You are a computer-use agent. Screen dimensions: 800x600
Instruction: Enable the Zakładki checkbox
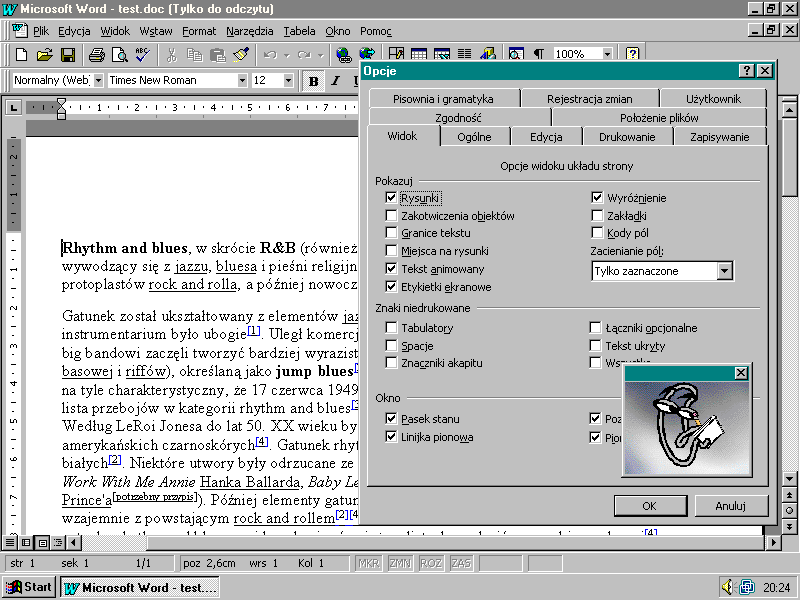coord(597,215)
